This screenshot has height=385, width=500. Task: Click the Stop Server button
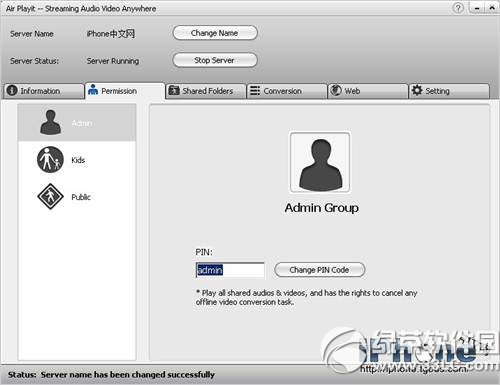[215, 60]
